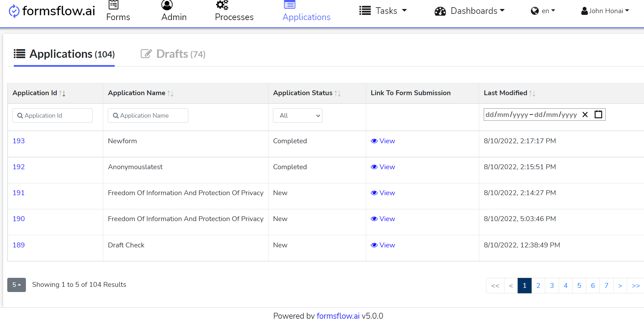
Task: Click the 8/10/2022, 12:38:49 PM timestamp
Action: 522,245
